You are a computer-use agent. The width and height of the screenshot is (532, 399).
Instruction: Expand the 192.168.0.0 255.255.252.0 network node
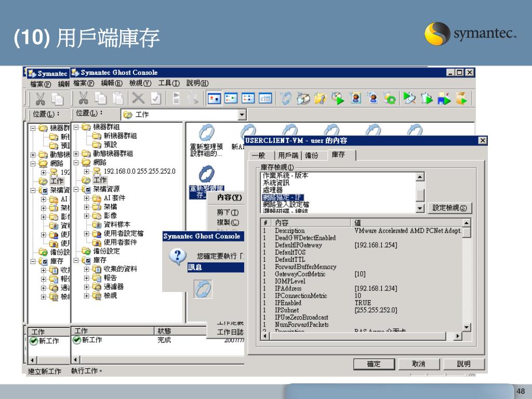point(87,171)
